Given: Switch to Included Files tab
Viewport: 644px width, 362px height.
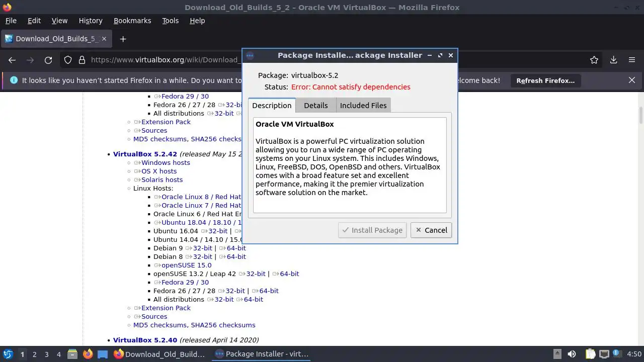Looking at the screenshot, I should click(363, 105).
